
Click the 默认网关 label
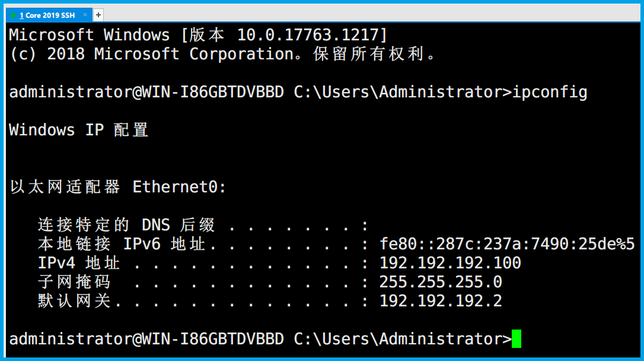point(74,301)
